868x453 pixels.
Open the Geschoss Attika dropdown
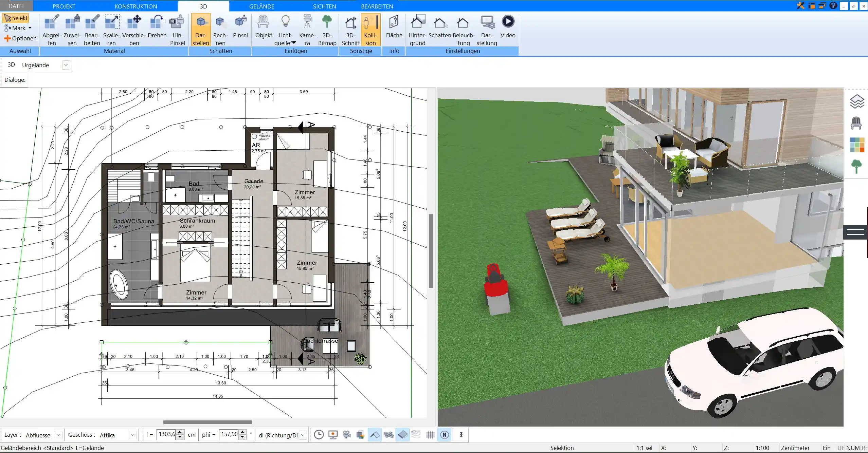click(x=132, y=435)
